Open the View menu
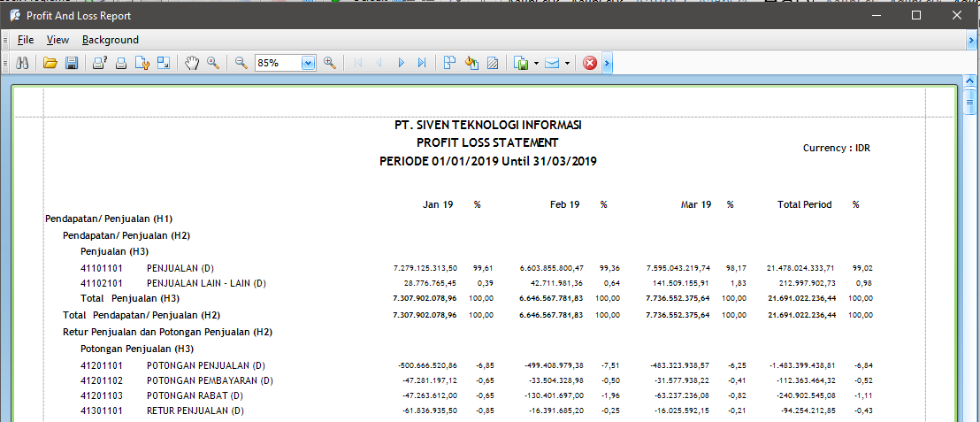 point(57,40)
